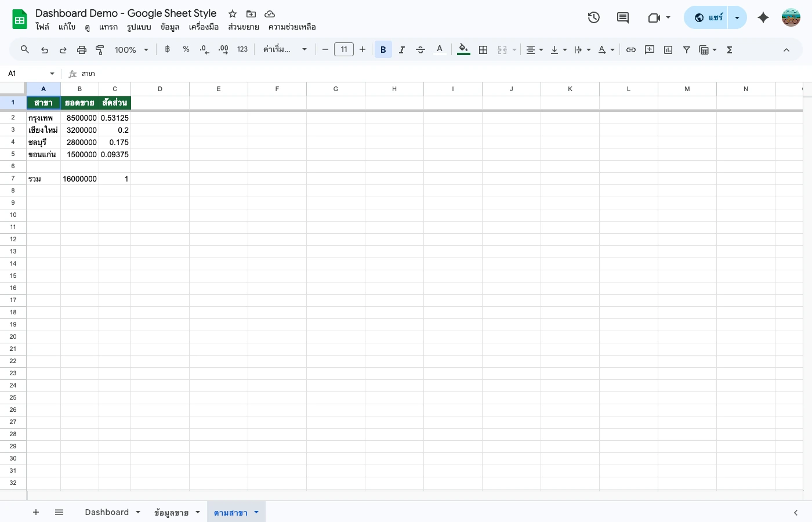812x522 pixels.
Task: Create a filter
Action: click(686, 49)
